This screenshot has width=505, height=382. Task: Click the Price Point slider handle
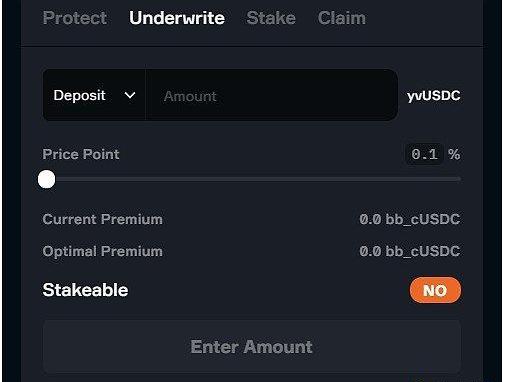click(x=46, y=179)
